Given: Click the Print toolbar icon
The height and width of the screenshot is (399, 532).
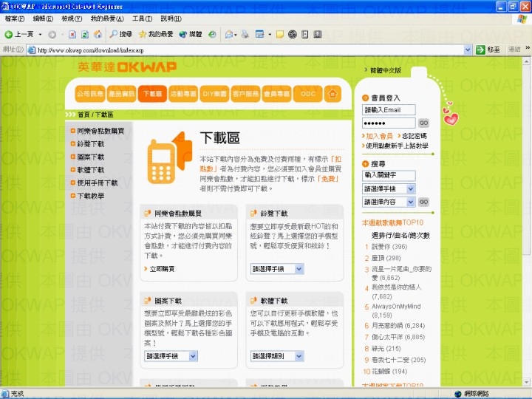Looking at the screenshot, I should [x=245, y=34].
